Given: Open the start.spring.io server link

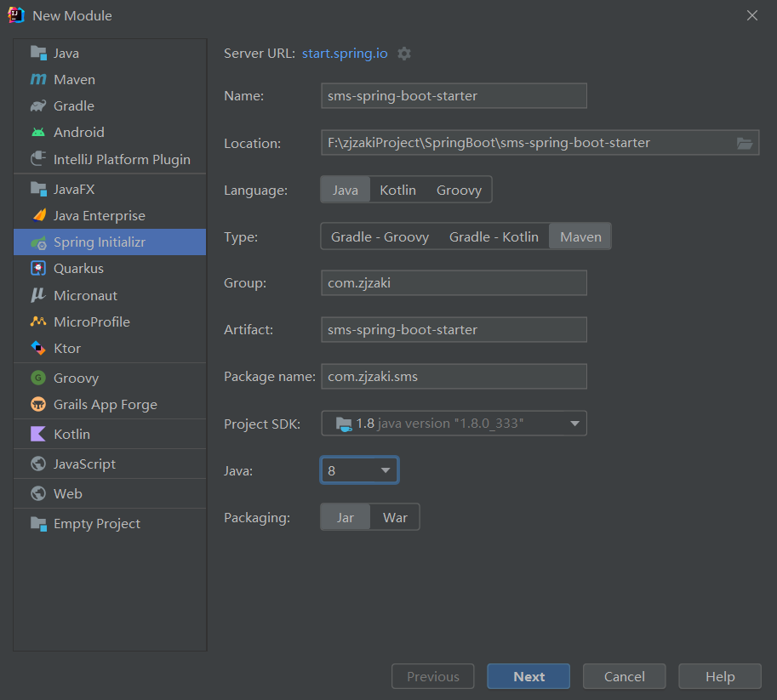Looking at the screenshot, I should tap(345, 54).
